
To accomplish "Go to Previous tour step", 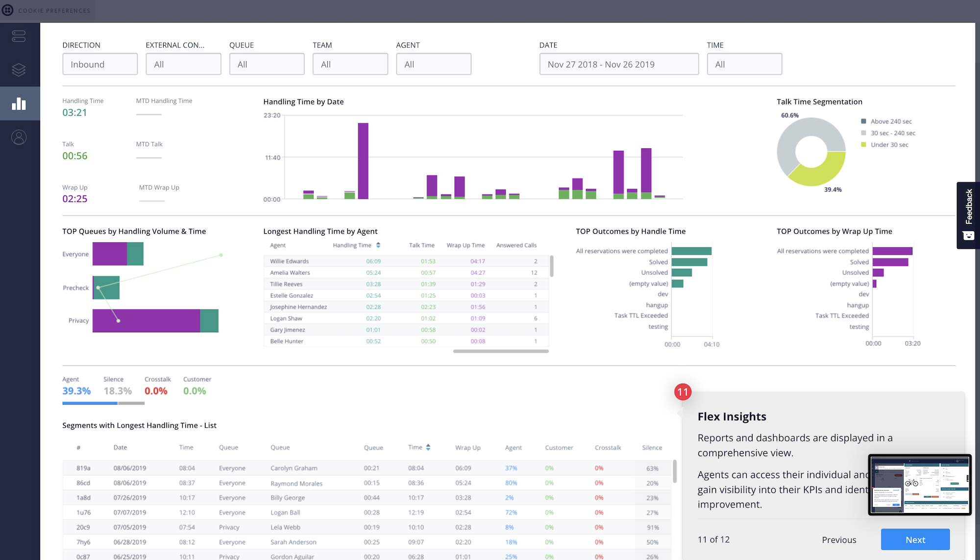I will (x=839, y=540).
